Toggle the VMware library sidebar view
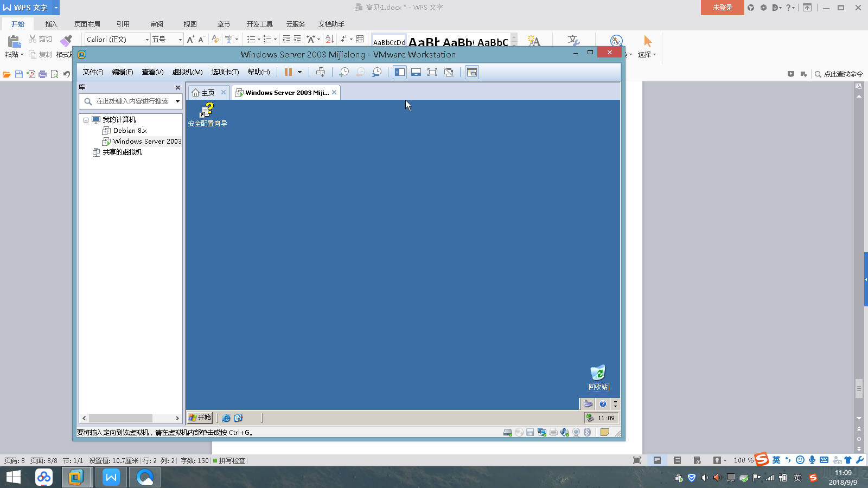This screenshot has width=868, height=488. 400,72
